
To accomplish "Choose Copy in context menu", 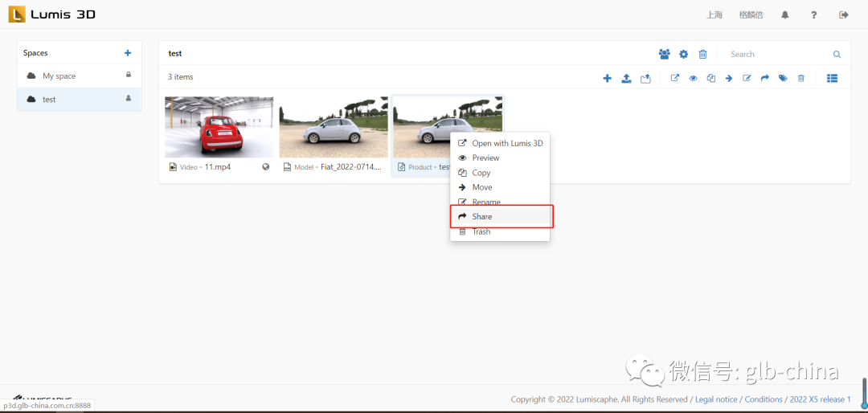I will 500,173.
